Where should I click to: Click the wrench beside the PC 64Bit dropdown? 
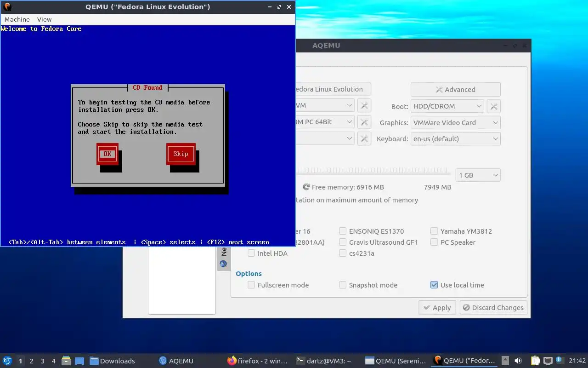[x=364, y=122]
